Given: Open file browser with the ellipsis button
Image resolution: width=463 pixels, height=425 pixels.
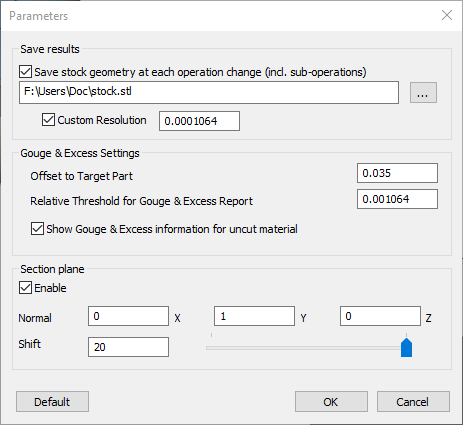Looking at the screenshot, I should [423, 93].
